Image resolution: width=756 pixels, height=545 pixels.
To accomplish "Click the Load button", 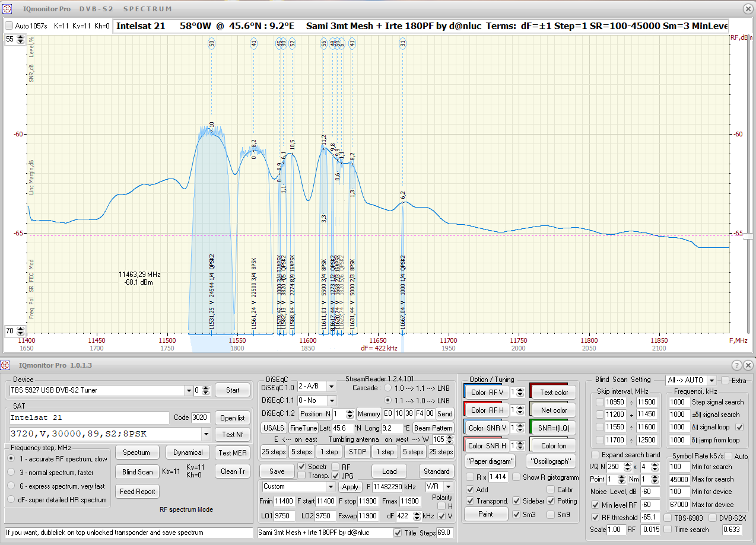I will coord(389,471).
